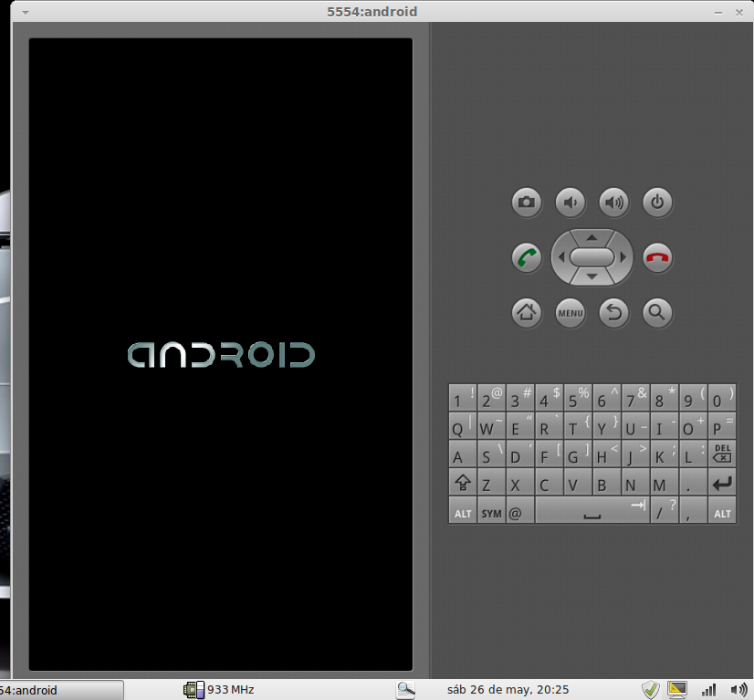Viewport: 754px width, 700px height.
Task: Click the Z key
Action: pos(491,482)
